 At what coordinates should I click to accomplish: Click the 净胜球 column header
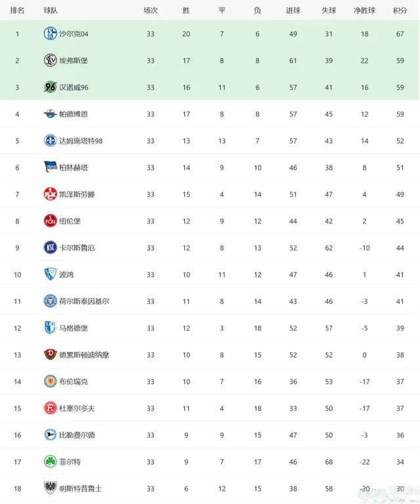[364, 10]
